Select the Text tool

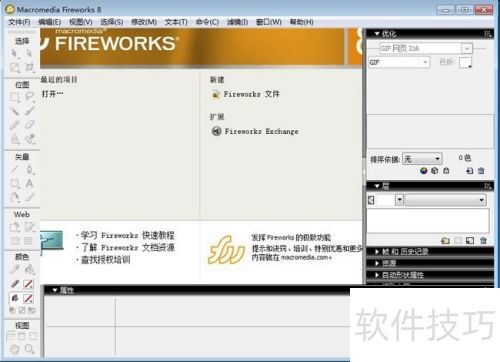click(29, 183)
